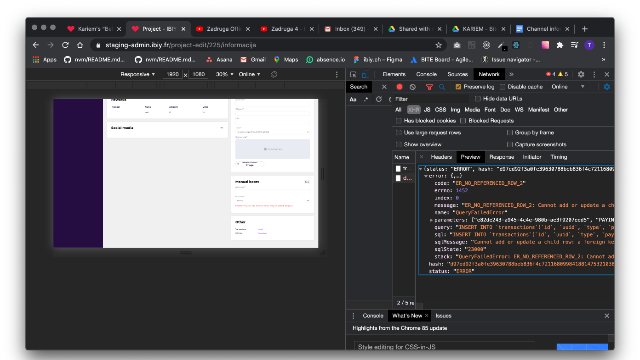The width and height of the screenshot is (640, 360).
Task: Filter requests by JS type
Action: tap(427, 110)
